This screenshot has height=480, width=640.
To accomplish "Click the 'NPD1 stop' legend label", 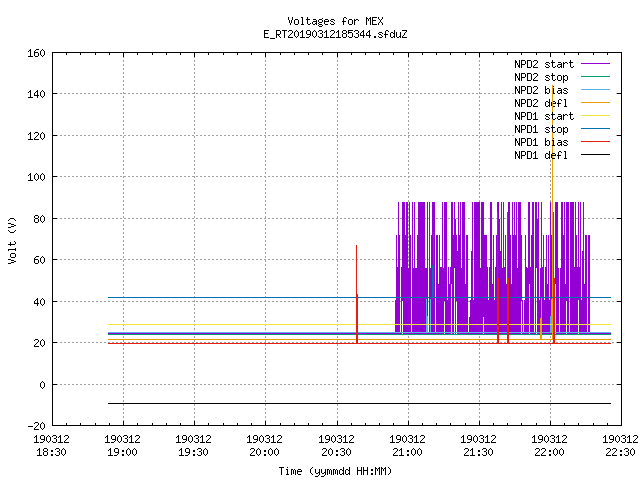I will coord(541,129).
